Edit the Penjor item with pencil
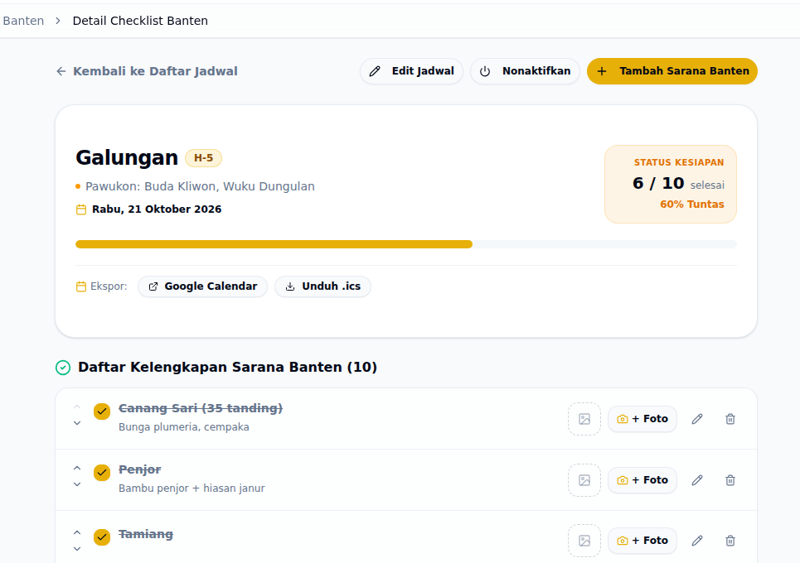The width and height of the screenshot is (800, 563). 697,480
